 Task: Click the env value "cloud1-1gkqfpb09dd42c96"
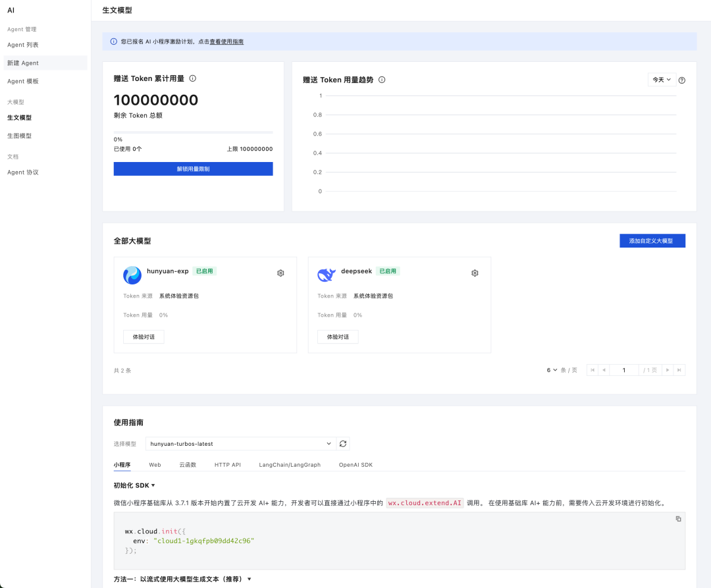tap(204, 541)
